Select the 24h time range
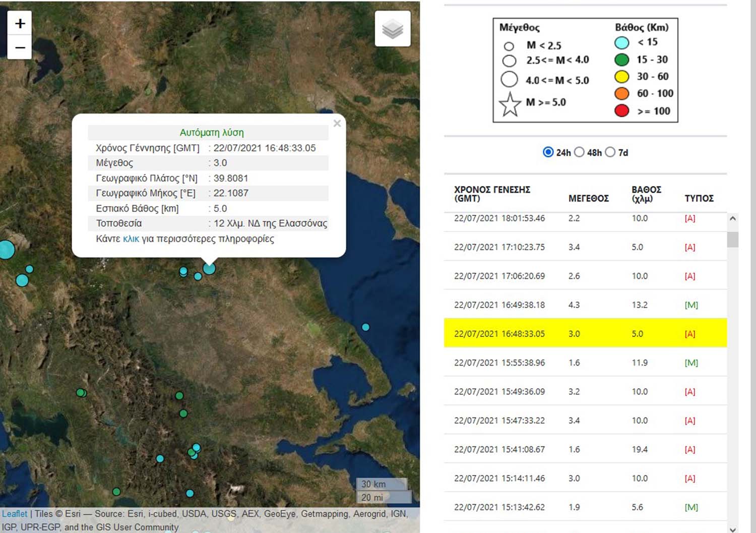756x533 pixels. tap(548, 152)
